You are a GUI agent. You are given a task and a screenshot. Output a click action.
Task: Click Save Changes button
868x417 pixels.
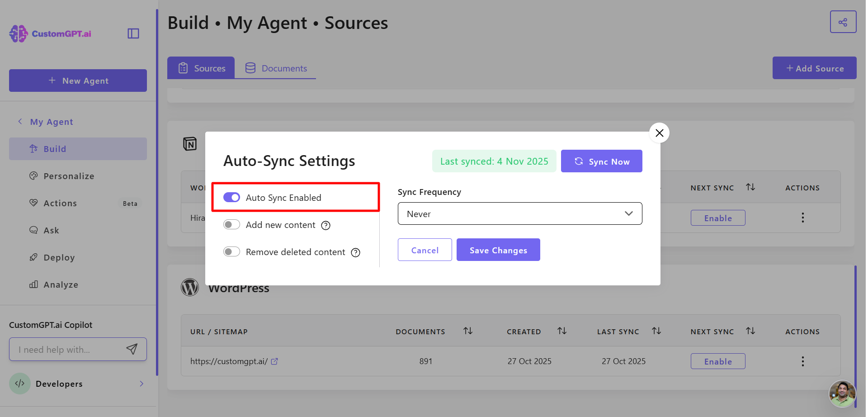coord(498,250)
